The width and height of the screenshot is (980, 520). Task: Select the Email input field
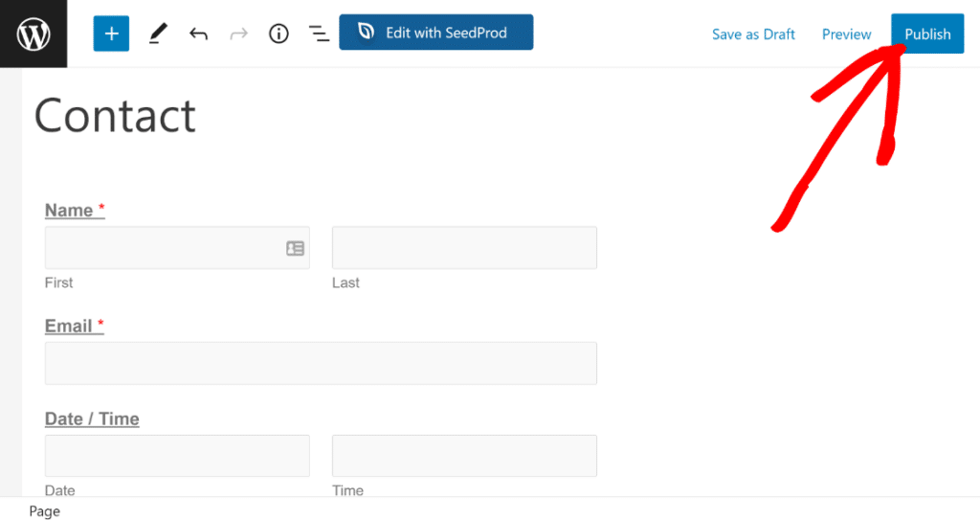click(321, 363)
